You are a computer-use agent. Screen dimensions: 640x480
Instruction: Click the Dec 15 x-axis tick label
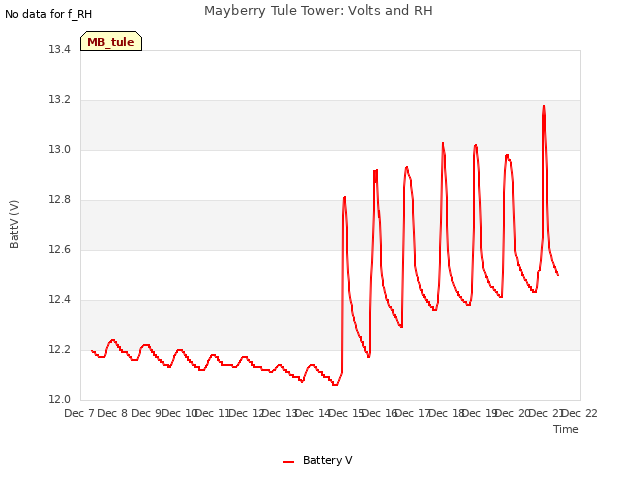(x=346, y=413)
